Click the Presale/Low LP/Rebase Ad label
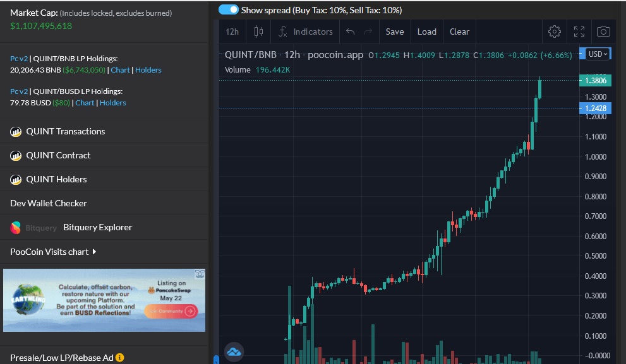The height and width of the screenshot is (364, 626). [x=62, y=358]
